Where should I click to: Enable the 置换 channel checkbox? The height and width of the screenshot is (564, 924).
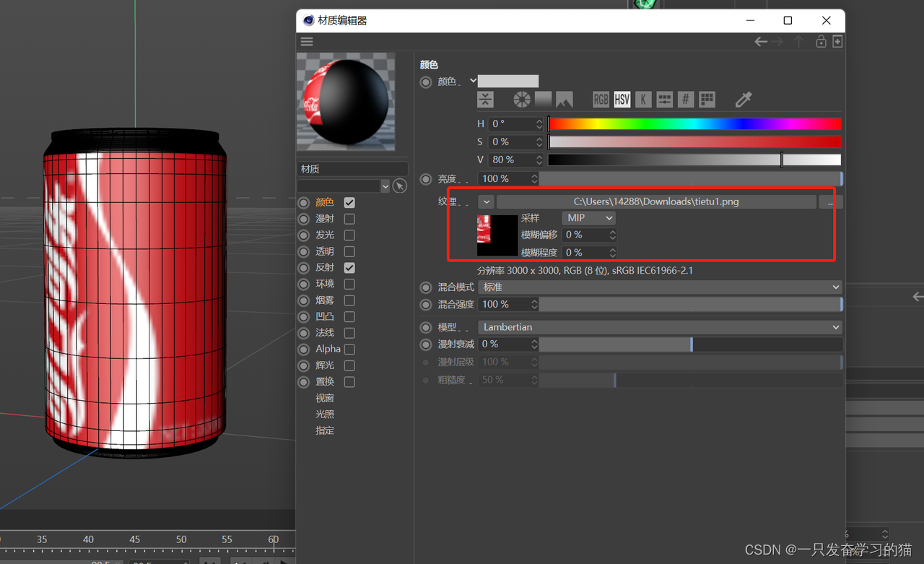coord(349,381)
